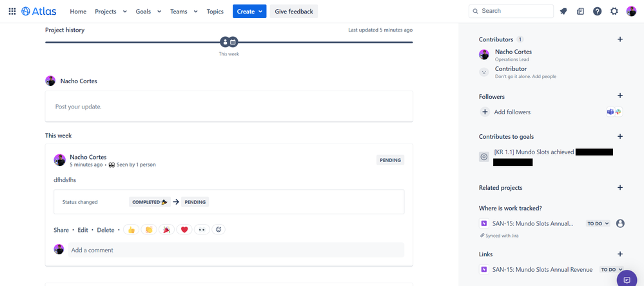The width and height of the screenshot is (644, 286).
Task: Open SAN-15 Mundo Slots Annual Revenue link
Action: point(542,270)
